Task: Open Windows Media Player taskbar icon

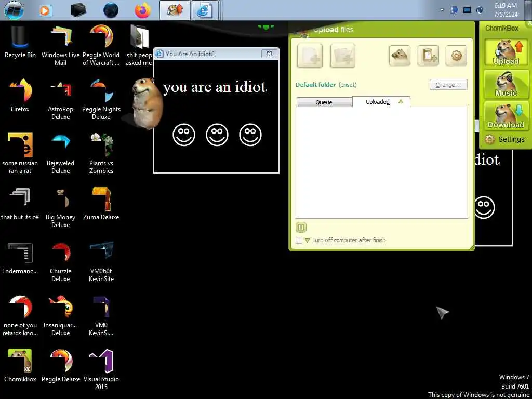Action: click(x=45, y=10)
